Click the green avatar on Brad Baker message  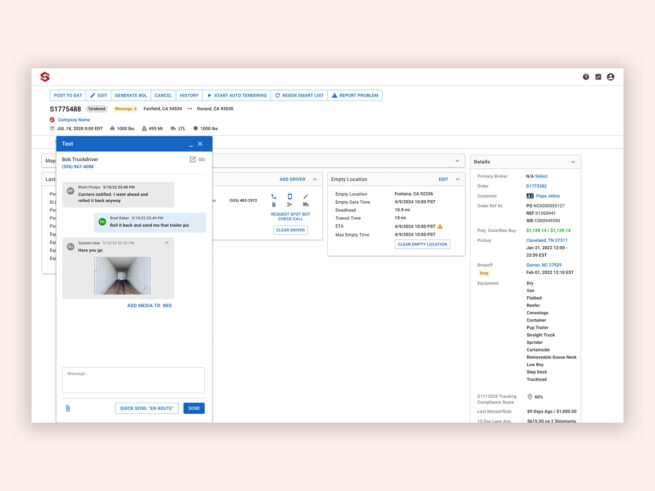[x=102, y=221]
